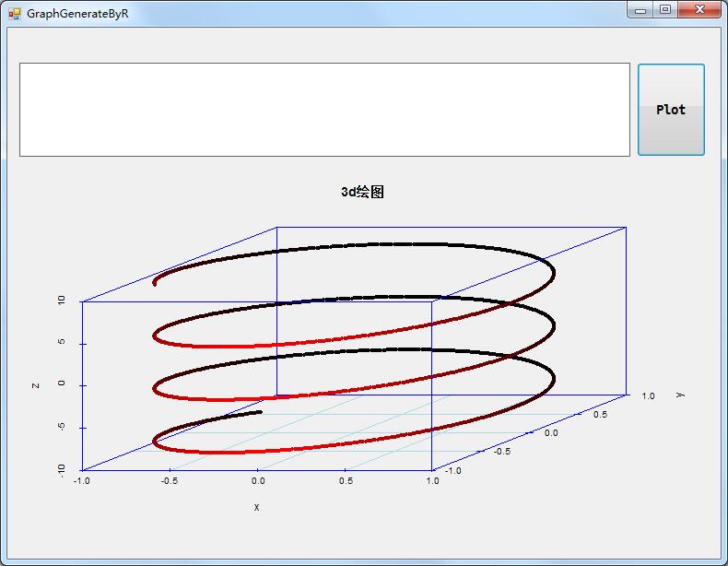Image resolution: width=728 pixels, height=566 pixels.
Task: Click z-axis tick value -10
Action: tap(62, 470)
